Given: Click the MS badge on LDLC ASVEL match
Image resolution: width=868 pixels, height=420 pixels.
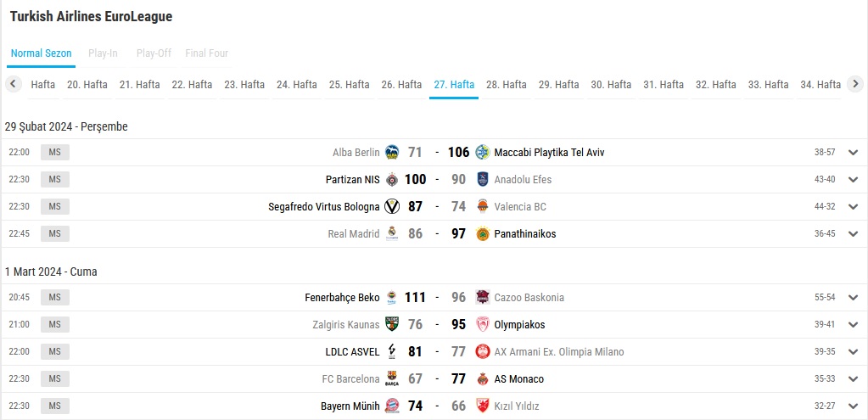Looking at the screenshot, I should click(55, 352).
